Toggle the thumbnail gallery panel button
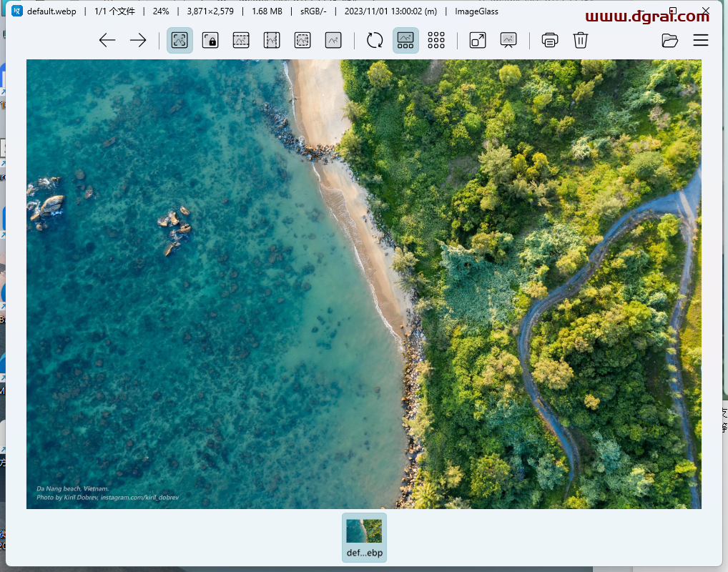The width and height of the screenshot is (728, 572). pyautogui.click(x=405, y=40)
